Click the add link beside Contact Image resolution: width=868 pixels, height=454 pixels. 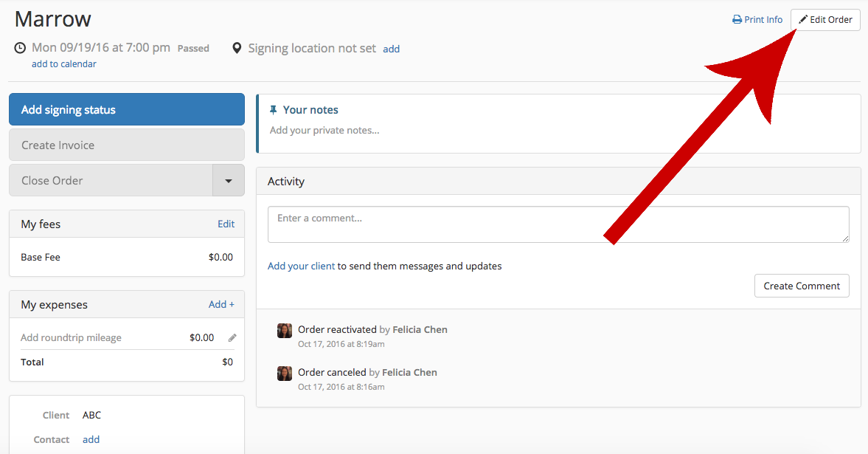point(91,439)
